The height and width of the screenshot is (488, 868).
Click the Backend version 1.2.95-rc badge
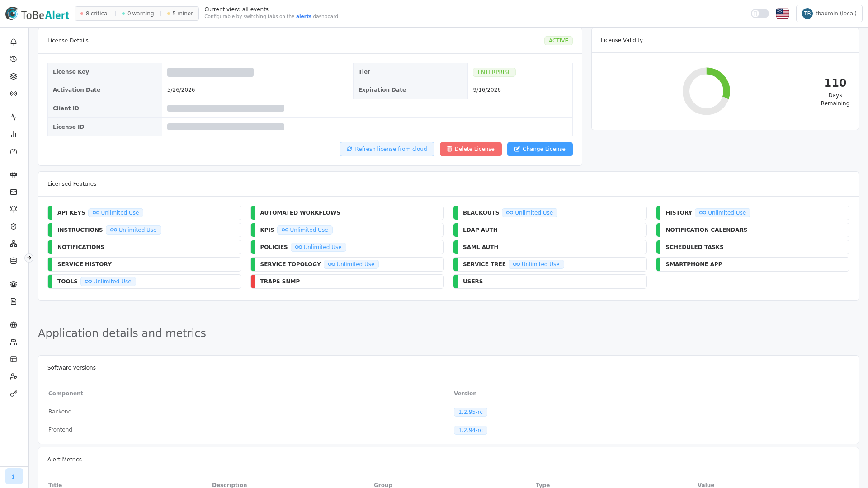[x=470, y=412]
